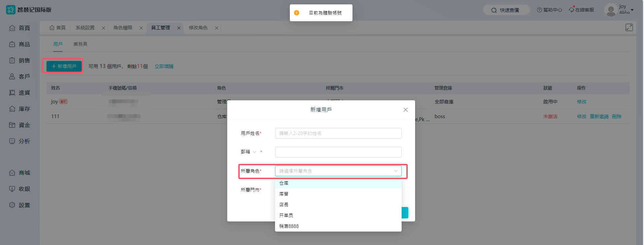Switch to the 角色權限 page tab
This screenshot has height=245, width=644.
123,28
